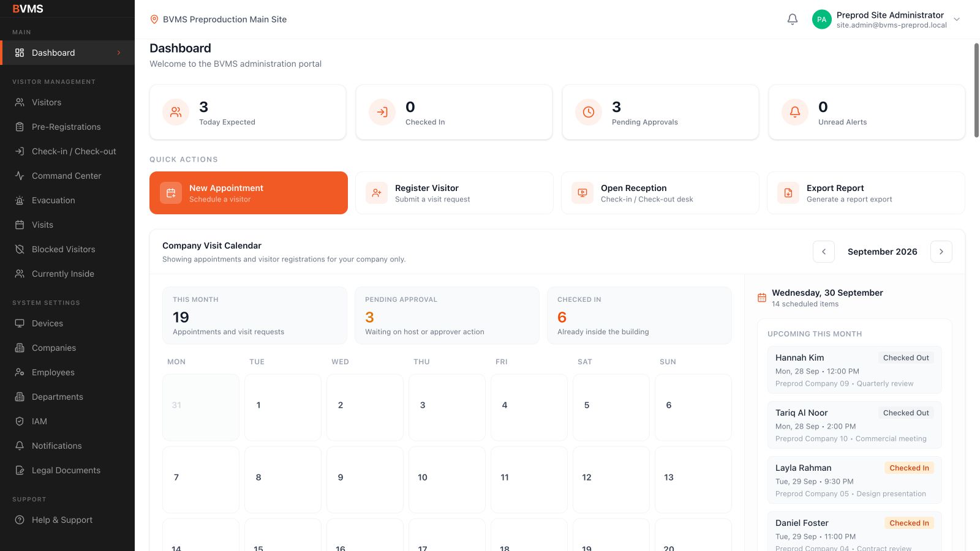Select calendar day 4
980x551 pixels.
coord(529,407)
